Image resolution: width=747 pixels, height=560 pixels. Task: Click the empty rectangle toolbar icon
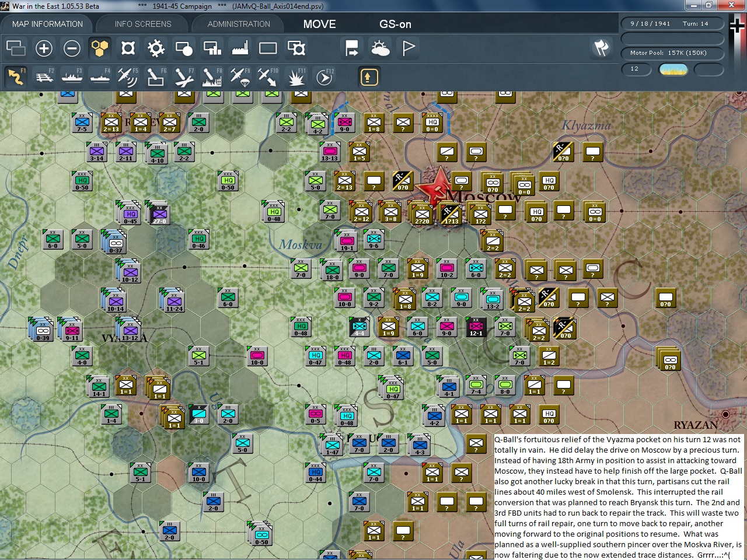point(268,48)
